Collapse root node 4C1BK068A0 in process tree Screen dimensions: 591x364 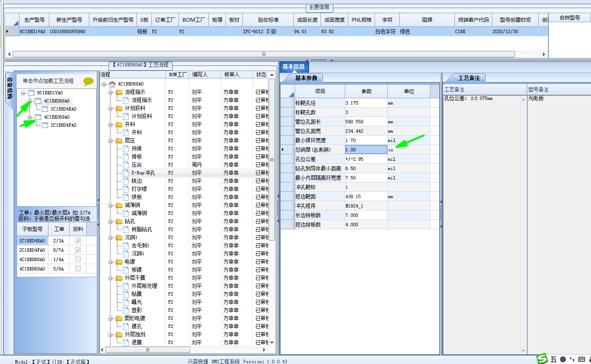104,84
